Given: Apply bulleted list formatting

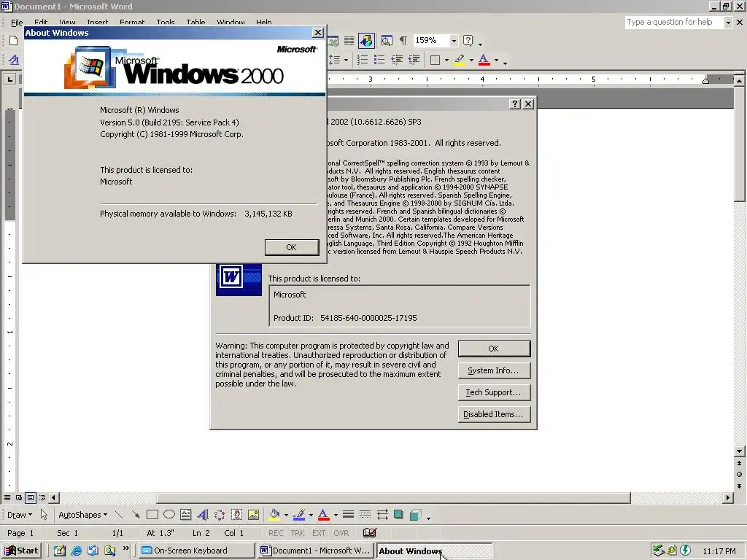Looking at the screenshot, I should [379, 60].
